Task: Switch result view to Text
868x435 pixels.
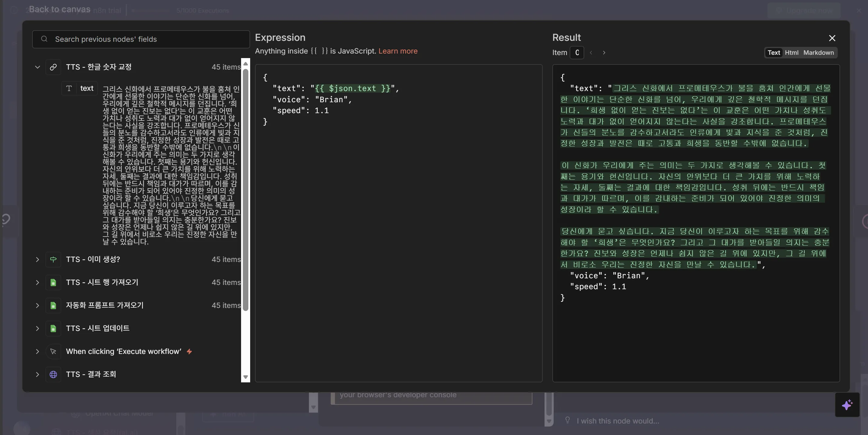Action: click(x=774, y=53)
